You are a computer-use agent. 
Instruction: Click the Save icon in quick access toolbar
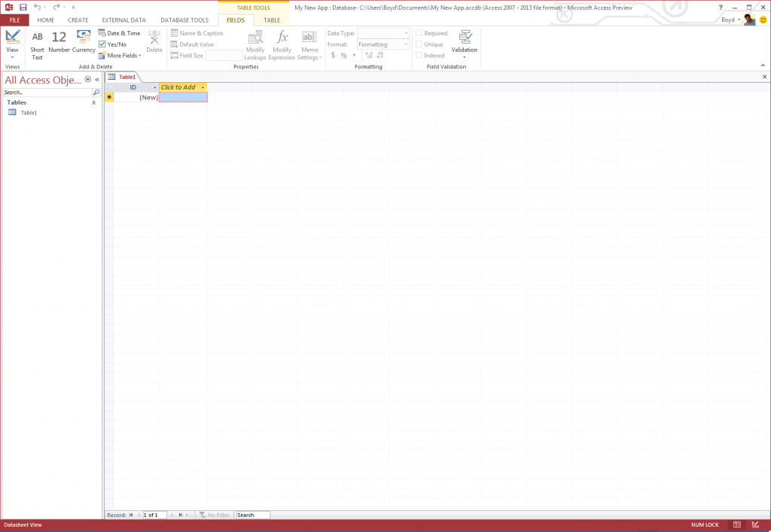pos(23,7)
